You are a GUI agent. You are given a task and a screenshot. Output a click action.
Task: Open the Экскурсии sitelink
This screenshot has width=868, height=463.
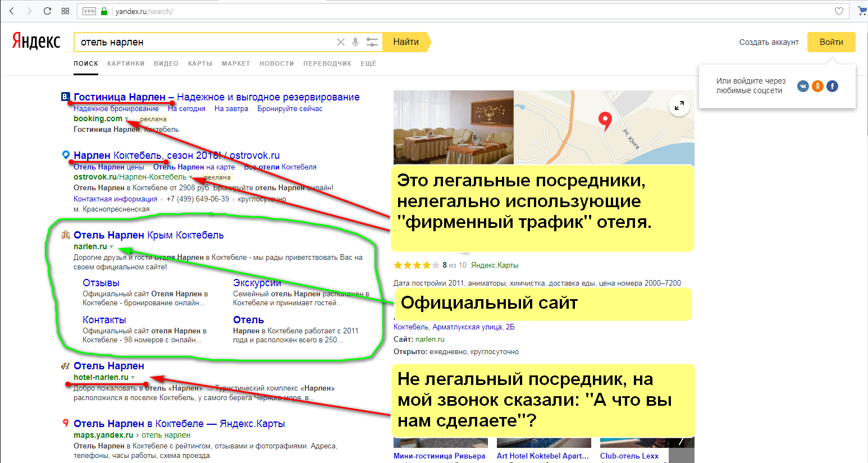(x=257, y=283)
